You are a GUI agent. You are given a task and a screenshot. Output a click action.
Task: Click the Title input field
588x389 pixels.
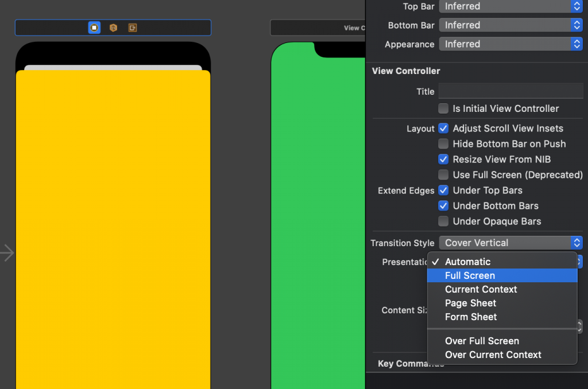click(510, 91)
